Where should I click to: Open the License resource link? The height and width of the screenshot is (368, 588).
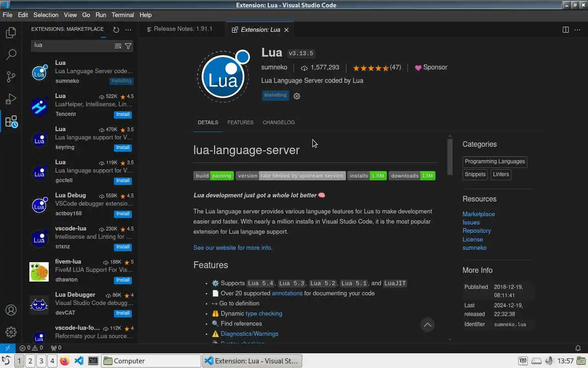tap(473, 239)
